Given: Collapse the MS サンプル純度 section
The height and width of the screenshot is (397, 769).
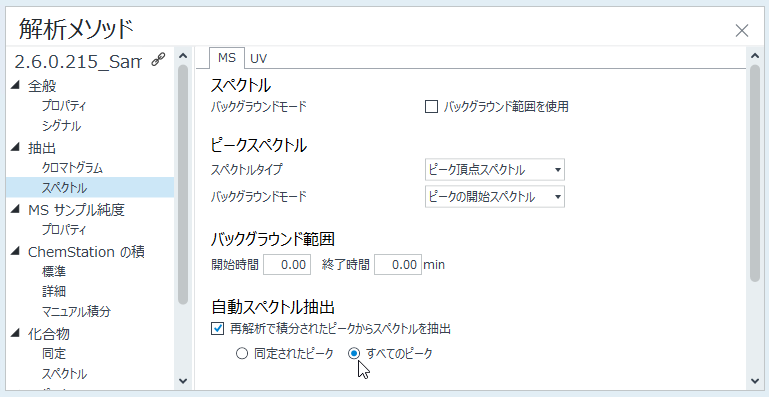Looking at the screenshot, I should tap(15, 209).
